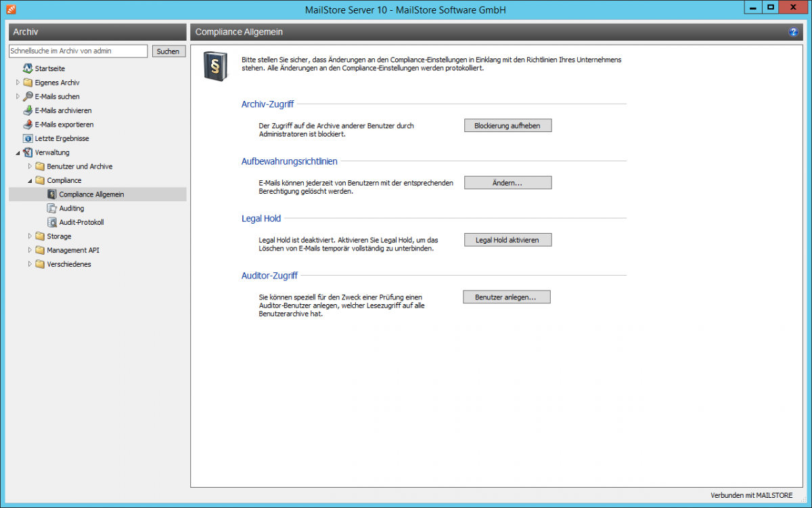Click the large paragraph book icon

point(217,66)
